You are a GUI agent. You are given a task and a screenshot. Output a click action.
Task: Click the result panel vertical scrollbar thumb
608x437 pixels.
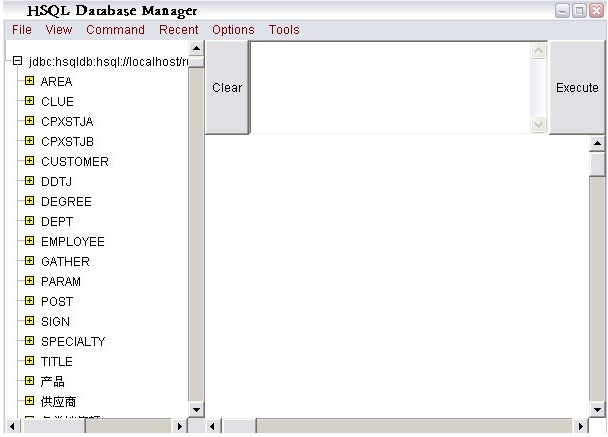click(597, 164)
